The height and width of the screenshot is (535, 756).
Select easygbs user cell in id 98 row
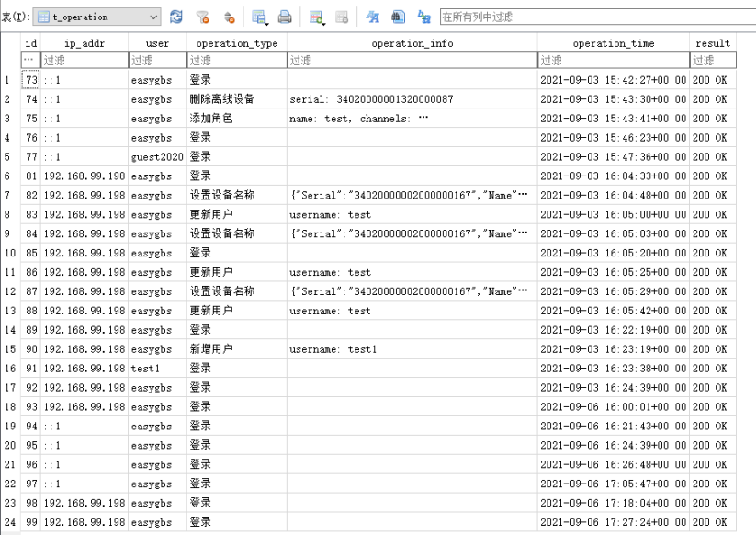(158, 503)
